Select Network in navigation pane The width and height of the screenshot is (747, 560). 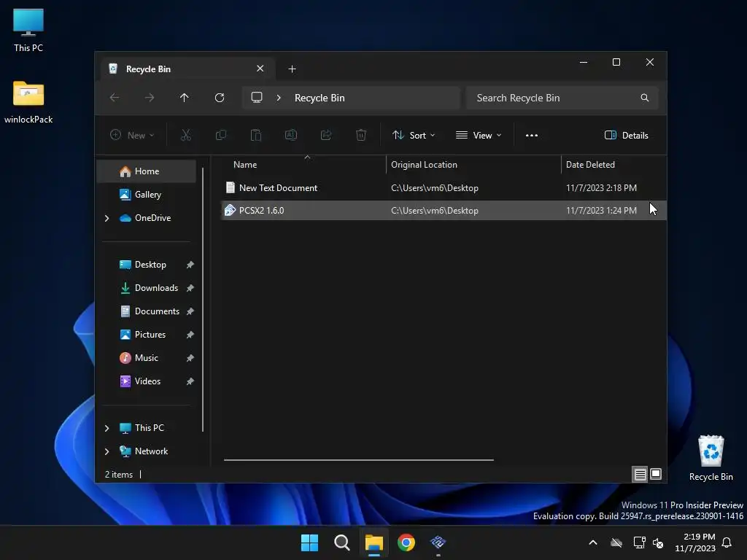coord(151,451)
